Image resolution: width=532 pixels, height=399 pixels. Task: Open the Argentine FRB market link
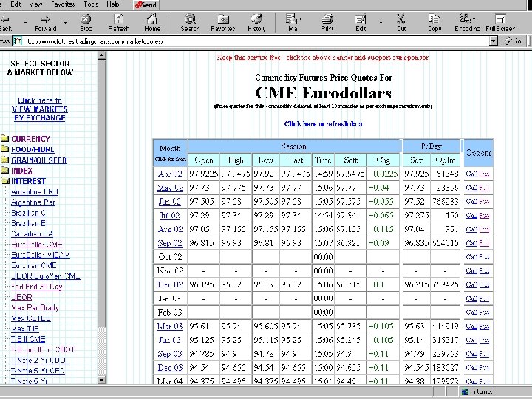point(34,191)
